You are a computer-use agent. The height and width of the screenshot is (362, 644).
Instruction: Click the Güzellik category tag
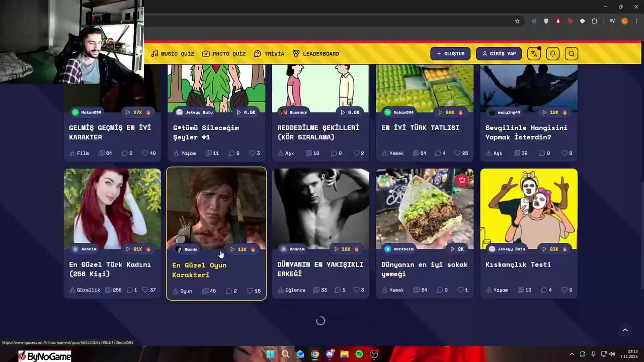[x=85, y=290]
